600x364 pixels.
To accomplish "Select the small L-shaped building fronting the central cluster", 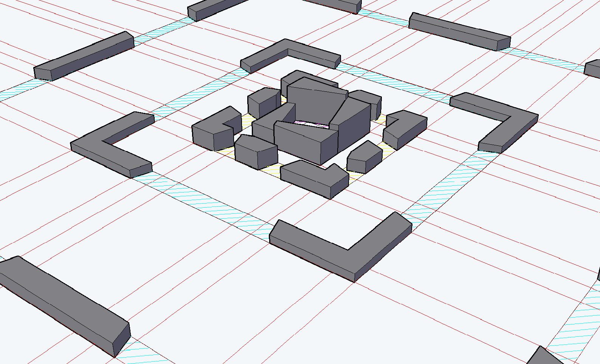I will tap(314, 177).
